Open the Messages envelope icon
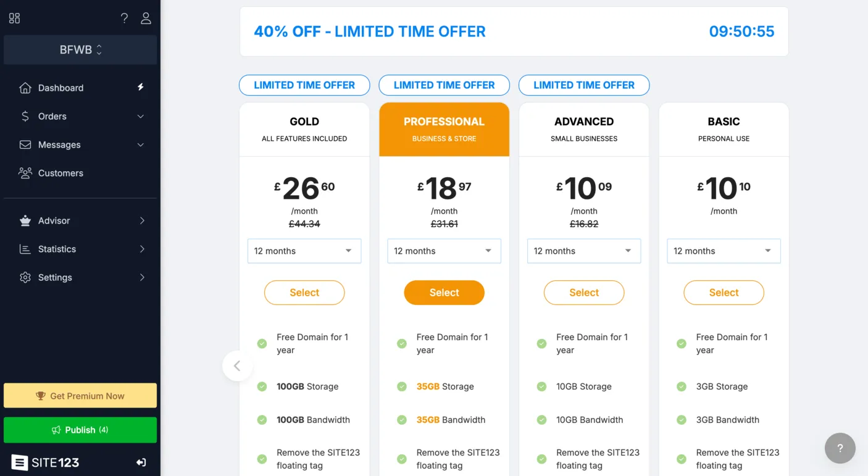Viewport: 868px width, 476px height. coord(25,144)
